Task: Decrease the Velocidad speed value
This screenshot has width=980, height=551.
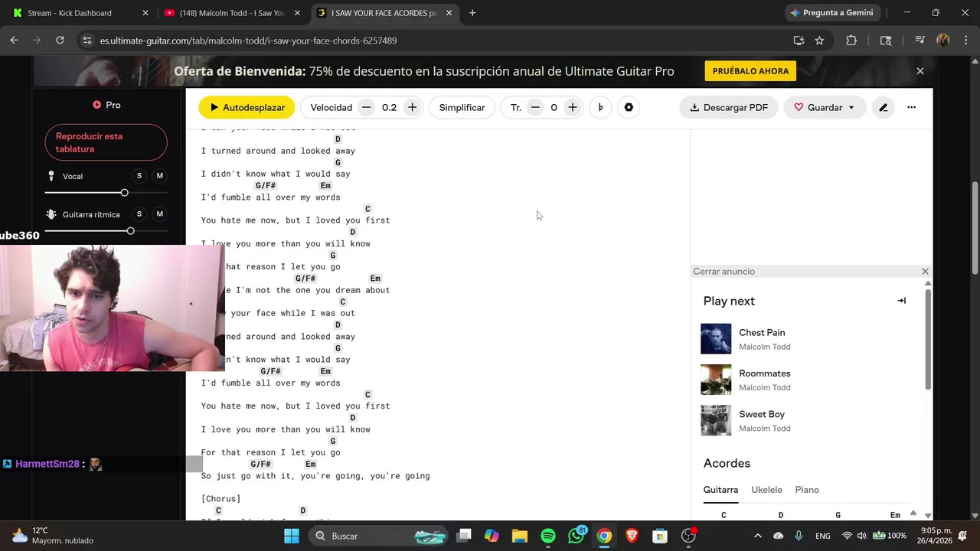Action: click(366, 108)
